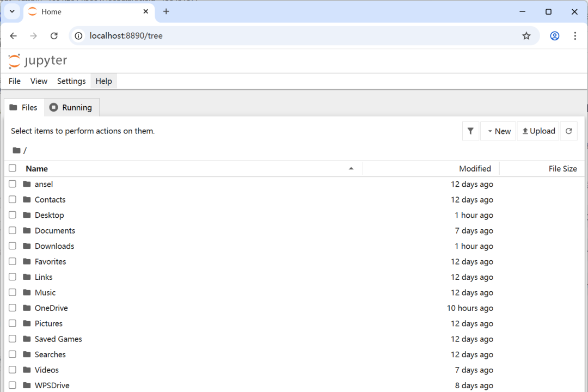Click the OneDrive folder icon
This screenshot has width=588, height=392.
[27, 308]
